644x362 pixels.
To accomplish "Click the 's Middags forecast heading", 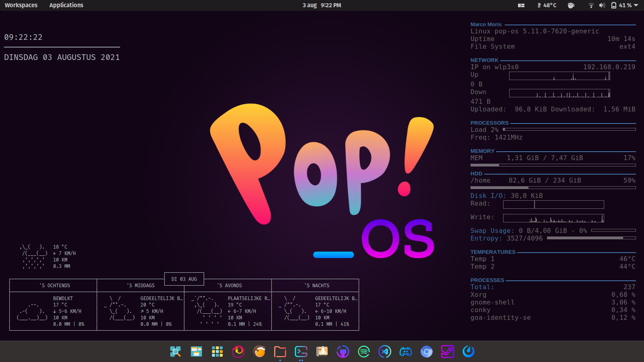I will (140, 286).
